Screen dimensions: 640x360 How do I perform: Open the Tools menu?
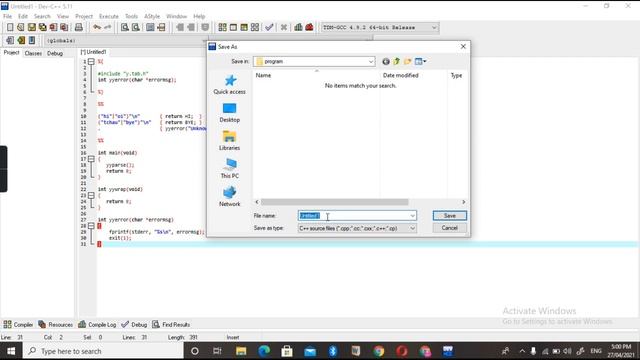(x=131, y=16)
